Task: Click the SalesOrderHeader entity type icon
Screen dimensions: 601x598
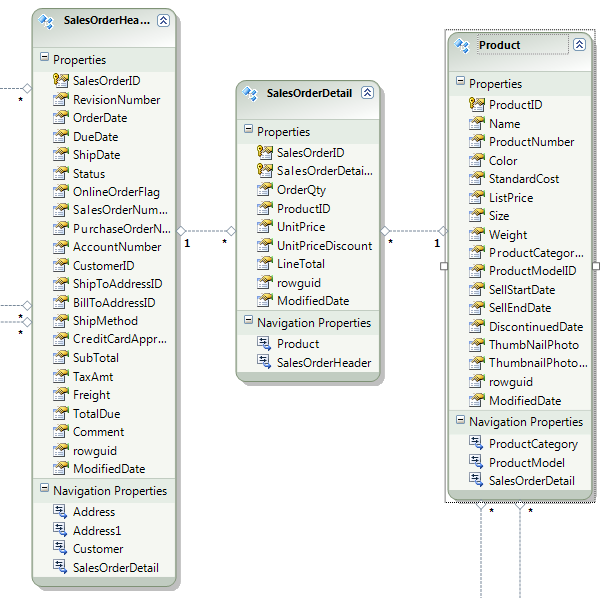Action: pyautogui.click(x=46, y=21)
